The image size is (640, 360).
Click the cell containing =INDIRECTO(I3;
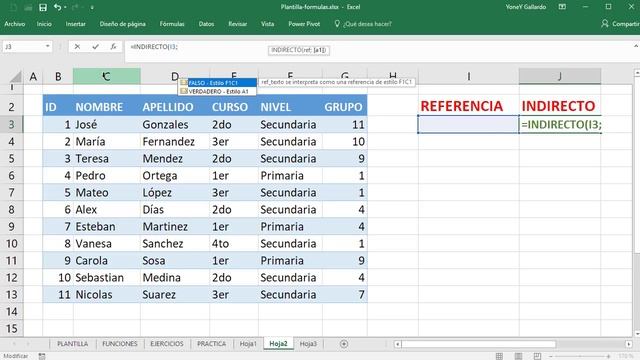[560, 124]
